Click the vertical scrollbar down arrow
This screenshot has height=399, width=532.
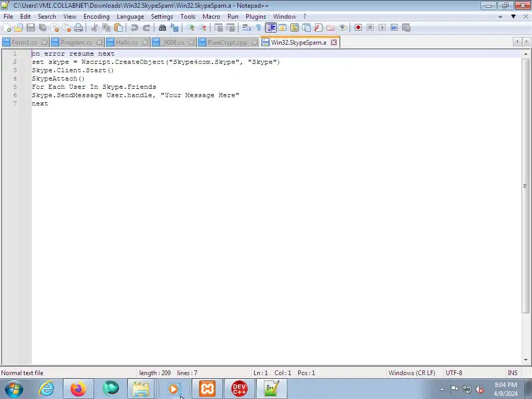tap(526, 360)
